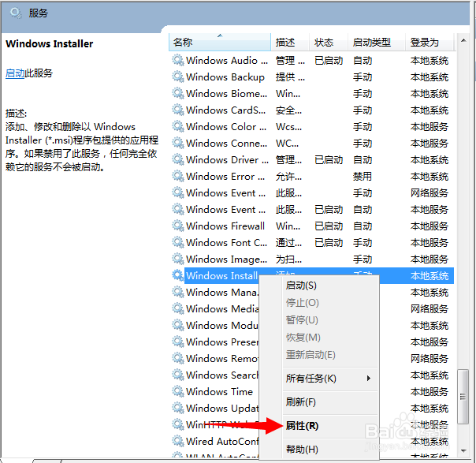Click 停止(O) in the context menu
Image resolution: width=476 pixels, height=463 pixels.
330,303
